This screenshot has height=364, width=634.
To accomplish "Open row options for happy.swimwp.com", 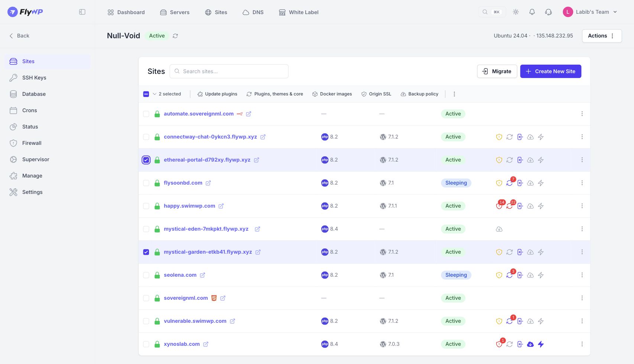I will pyautogui.click(x=582, y=206).
